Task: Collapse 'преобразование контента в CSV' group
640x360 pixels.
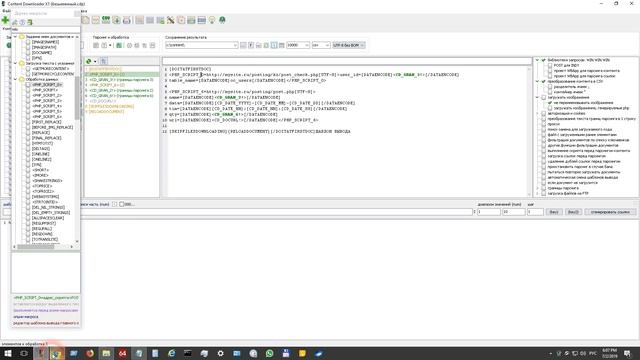Action: pos(538,81)
